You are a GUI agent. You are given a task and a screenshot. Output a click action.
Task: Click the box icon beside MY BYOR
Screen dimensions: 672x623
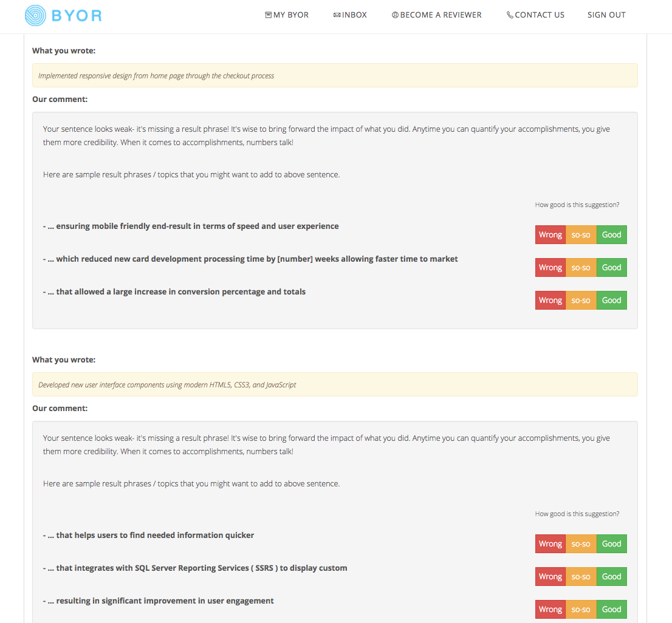(x=269, y=15)
